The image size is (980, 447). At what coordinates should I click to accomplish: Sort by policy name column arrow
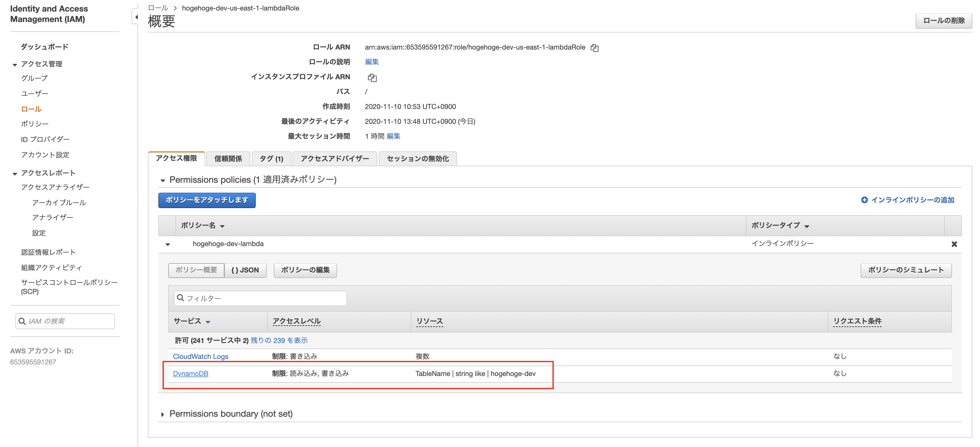point(222,226)
